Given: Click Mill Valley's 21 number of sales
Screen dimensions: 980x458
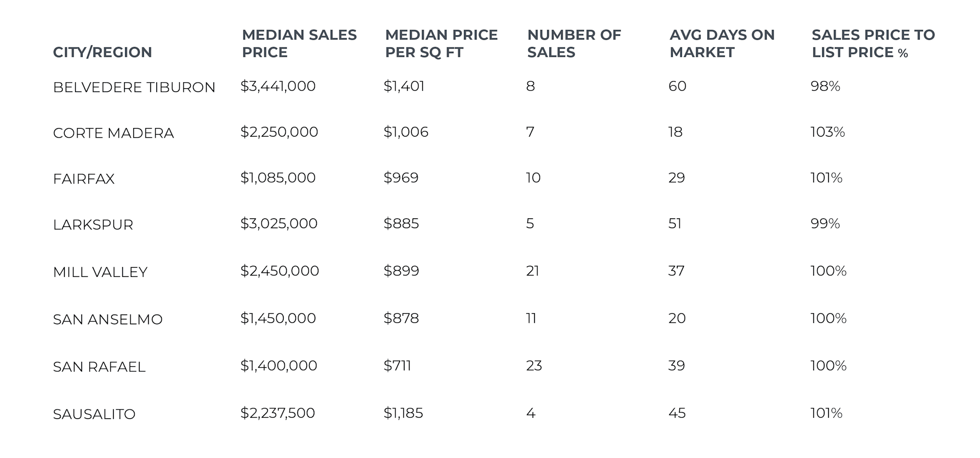Looking at the screenshot, I should point(532,271).
